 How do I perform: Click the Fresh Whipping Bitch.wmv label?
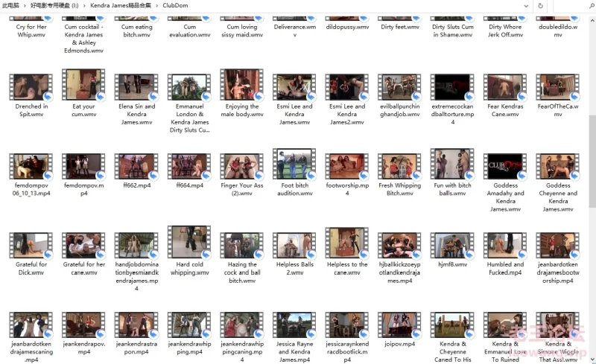pos(400,189)
